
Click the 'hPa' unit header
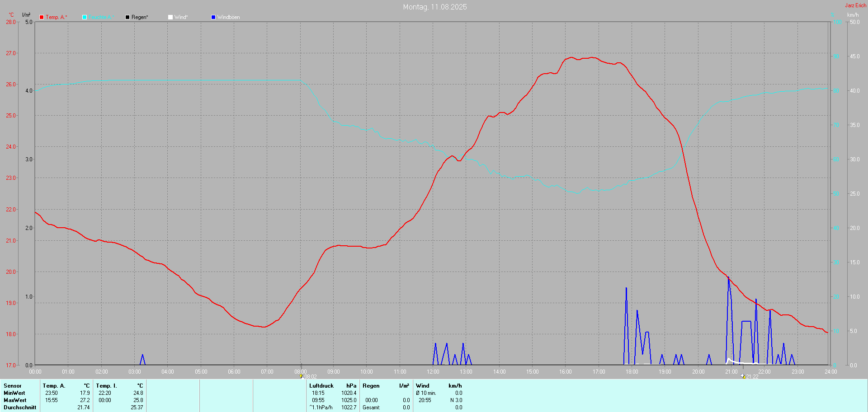coord(352,386)
